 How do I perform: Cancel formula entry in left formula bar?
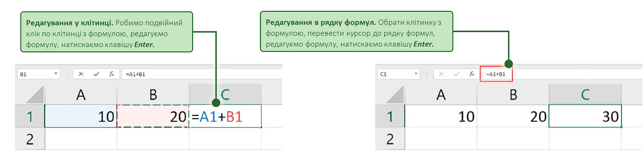81,74
